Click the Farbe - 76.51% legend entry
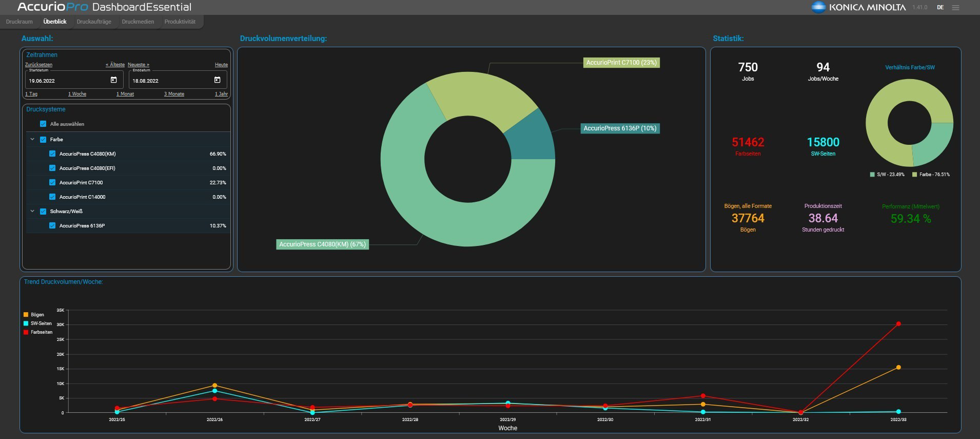 [x=931, y=175]
